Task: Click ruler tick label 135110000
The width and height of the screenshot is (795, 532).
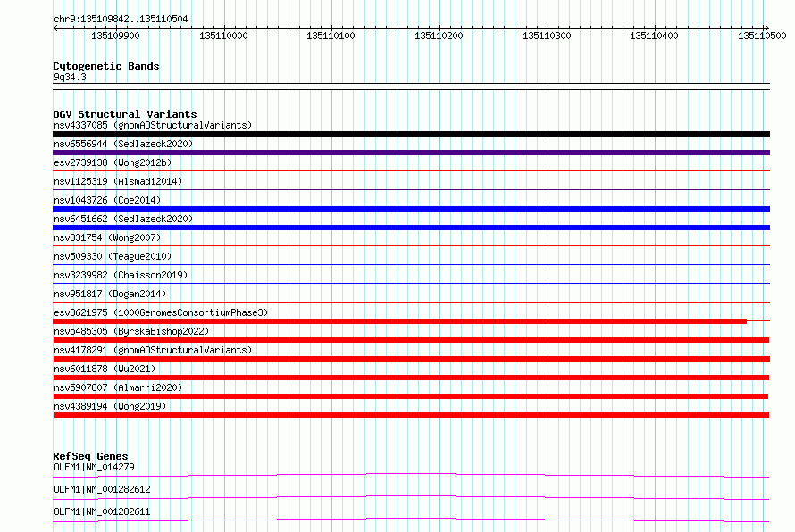Action: point(223,36)
